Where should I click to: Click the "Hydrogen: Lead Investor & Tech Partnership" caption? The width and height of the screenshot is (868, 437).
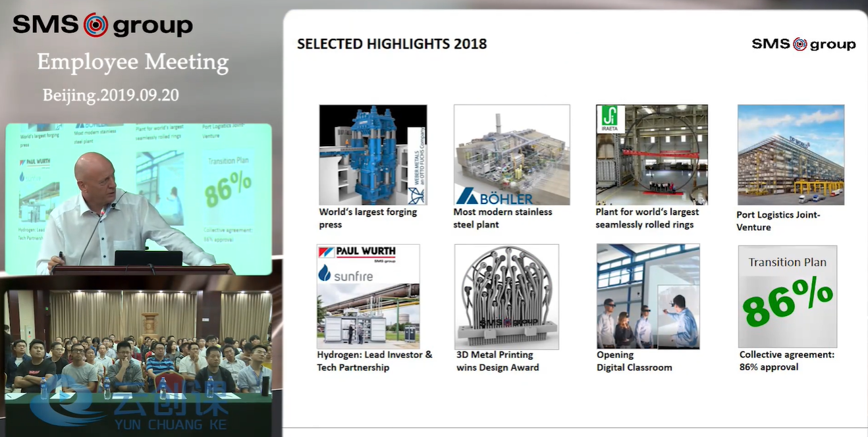coord(375,361)
